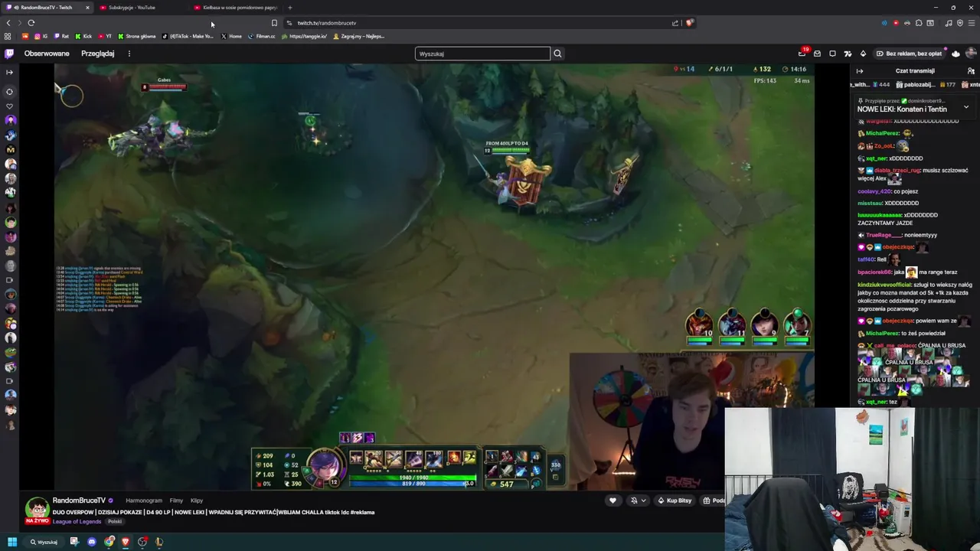The width and height of the screenshot is (980, 551).
Task: Click Task View icon on taskbar
Action: point(74,542)
